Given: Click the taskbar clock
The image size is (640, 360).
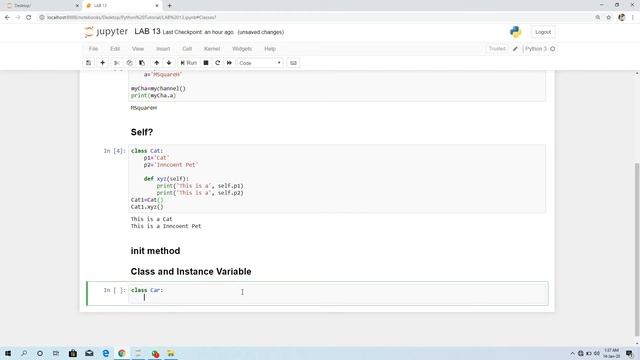Looking at the screenshot, I should (611, 353).
